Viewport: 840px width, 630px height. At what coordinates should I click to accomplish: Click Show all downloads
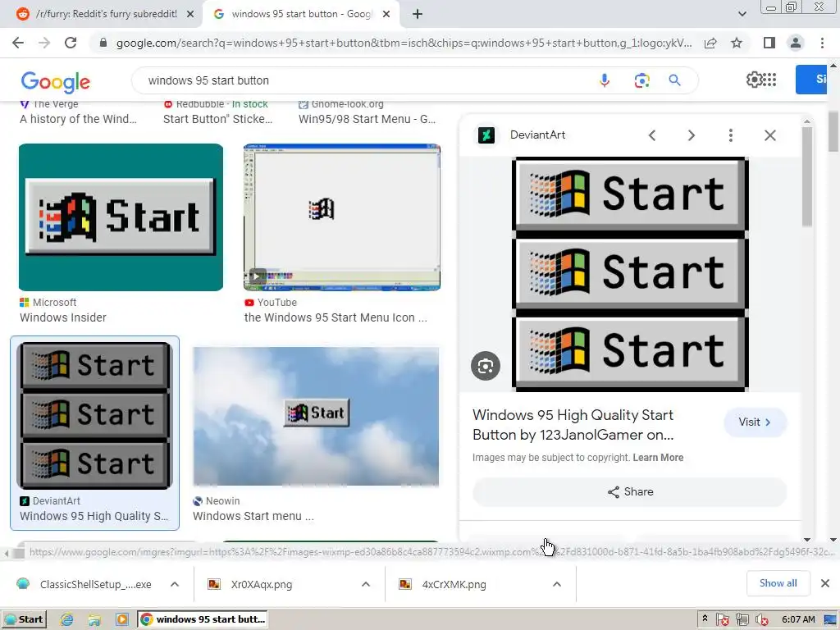(x=778, y=583)
